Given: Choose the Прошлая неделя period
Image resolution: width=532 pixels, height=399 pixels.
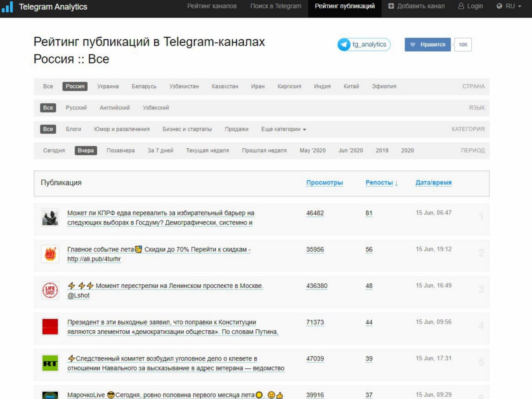Looking at the screenshot, I should pos(264,150).
